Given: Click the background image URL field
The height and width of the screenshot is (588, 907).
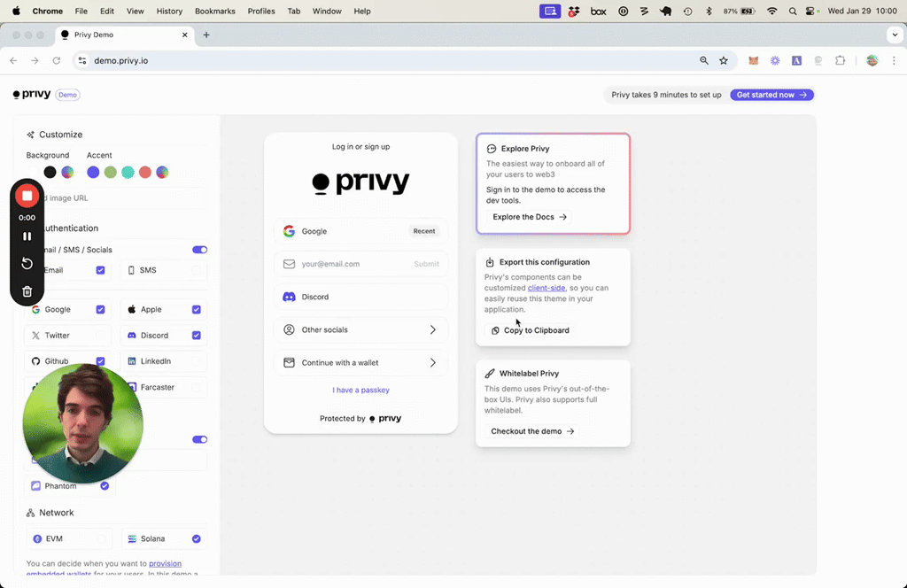Looking at the screenshot, I should tap(116, 197).
